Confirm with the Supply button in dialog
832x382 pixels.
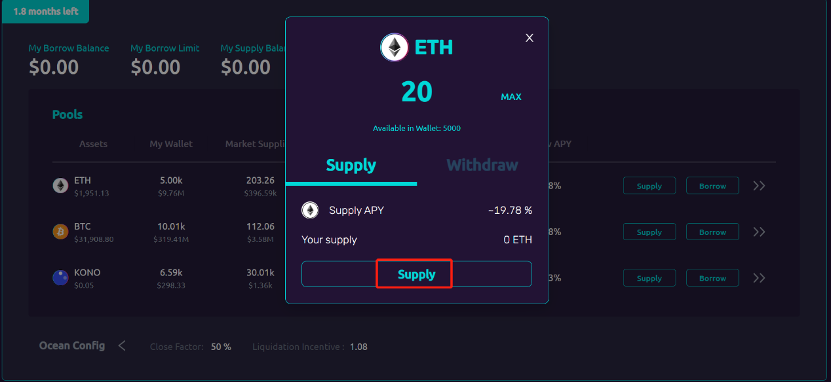[x=417, y=274]
